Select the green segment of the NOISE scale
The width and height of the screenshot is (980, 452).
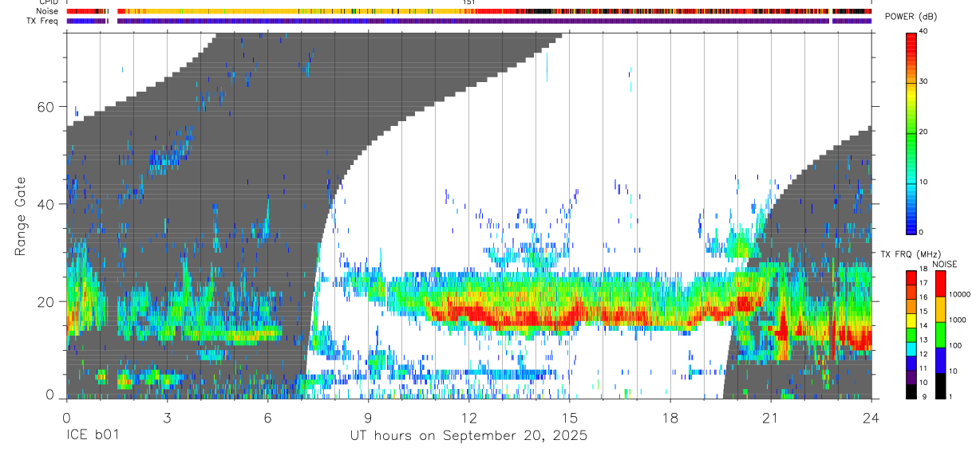tap(940, 335)
